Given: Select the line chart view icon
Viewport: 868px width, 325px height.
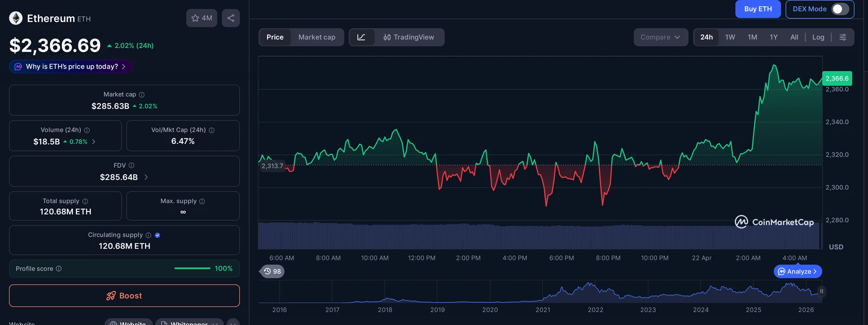Looking at the screenshot, I should [x=361, y=37].
